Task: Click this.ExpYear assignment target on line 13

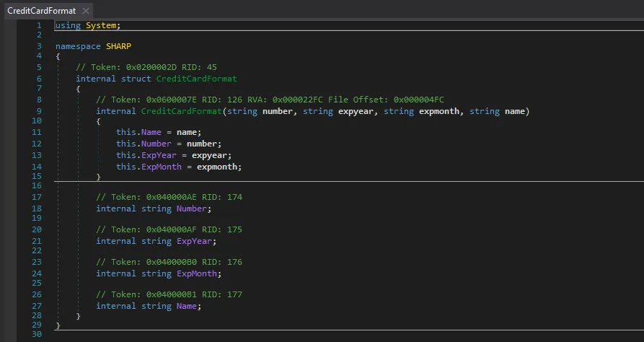Action: [x=156, y=154]
